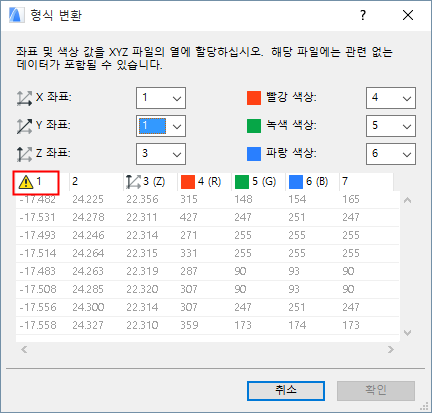
Task: Click cell value 22.320
Action: click(142, 289)
